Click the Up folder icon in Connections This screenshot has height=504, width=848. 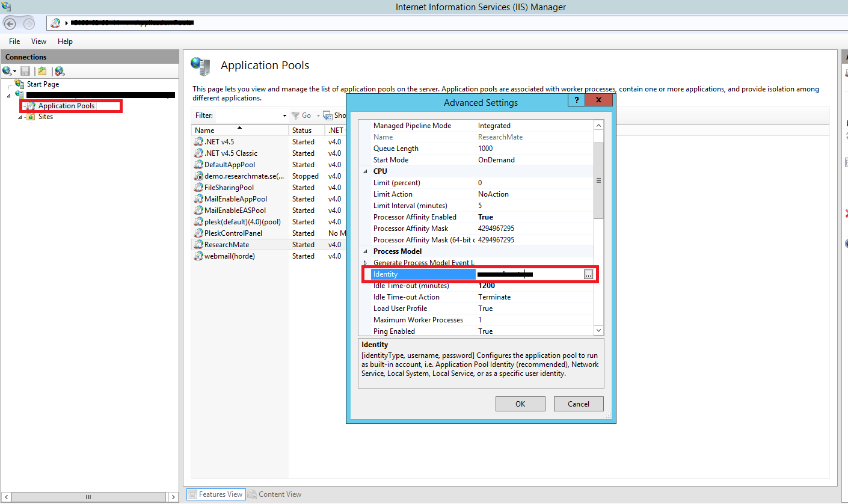pyautogui.click(x=42, y=71)
